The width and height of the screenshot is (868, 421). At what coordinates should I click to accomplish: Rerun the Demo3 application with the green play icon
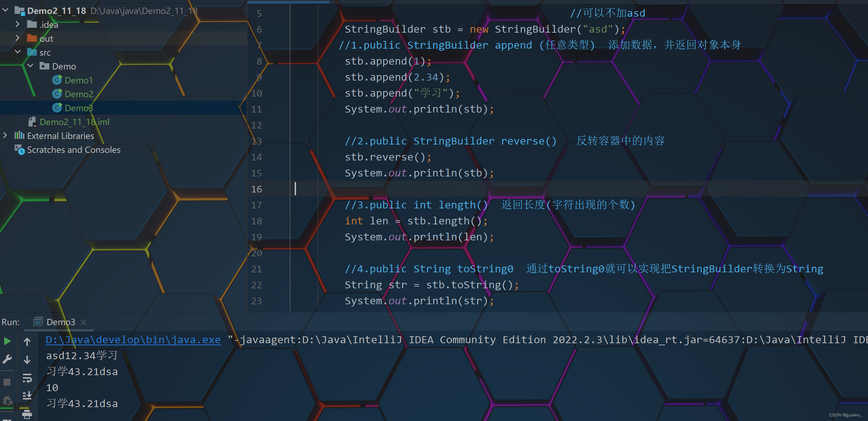coord(7,341)
